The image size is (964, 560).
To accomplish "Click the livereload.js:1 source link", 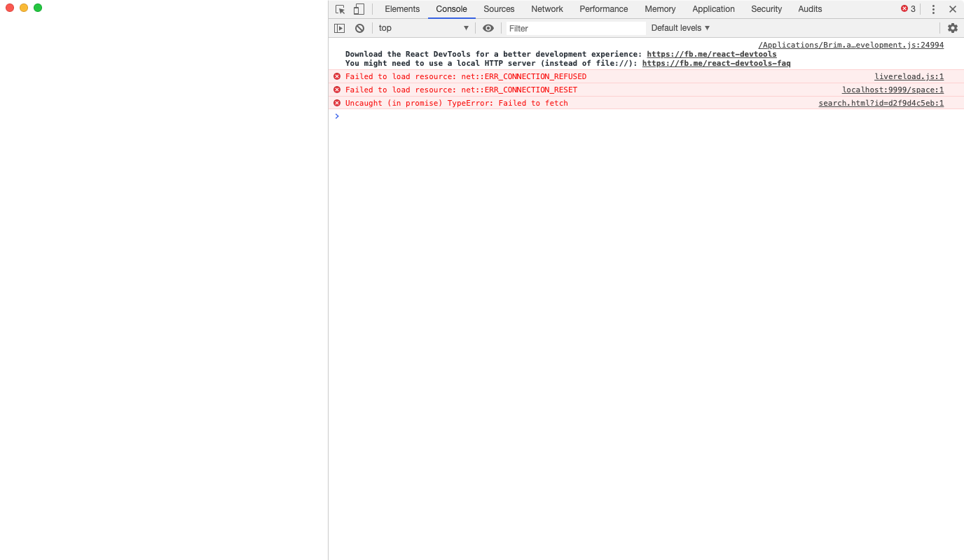I will [909, 76].
